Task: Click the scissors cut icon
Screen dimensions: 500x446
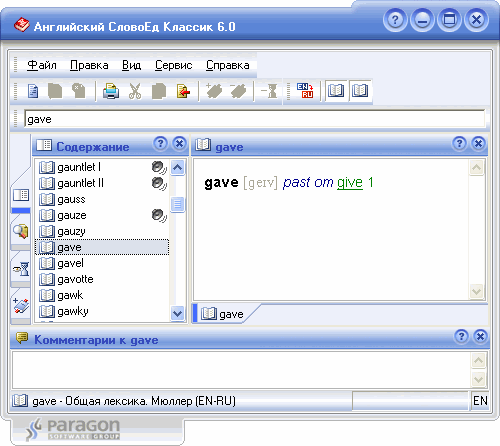Action: coord(135,91)
